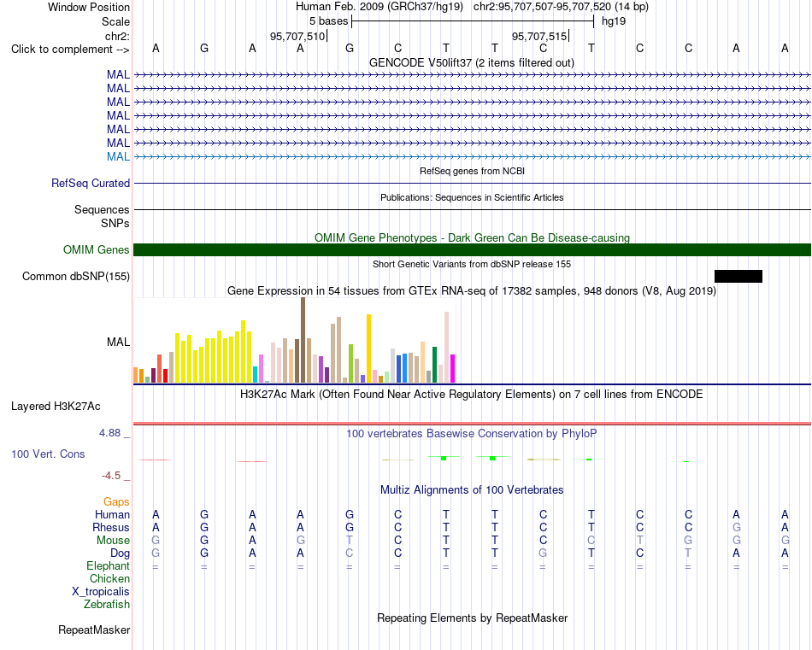Click the first MAL GENCODE transcript label

[x=118, y=74]
